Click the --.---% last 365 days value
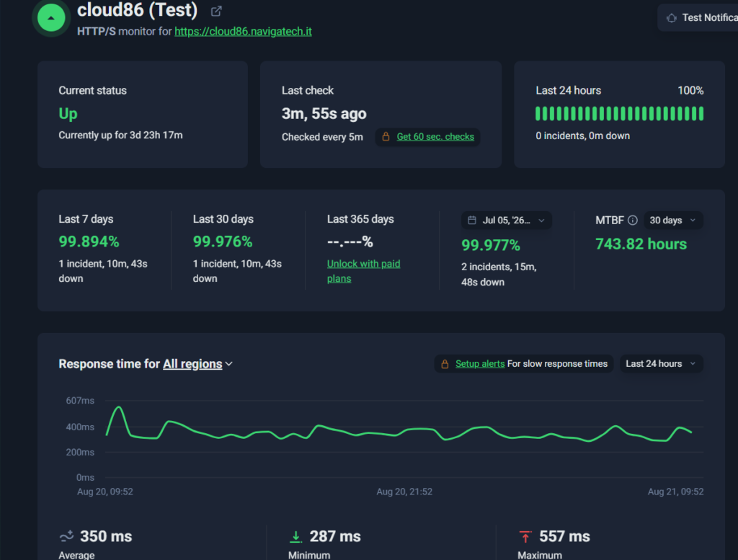This screenshot has width=738, height=560. (350, 241)
